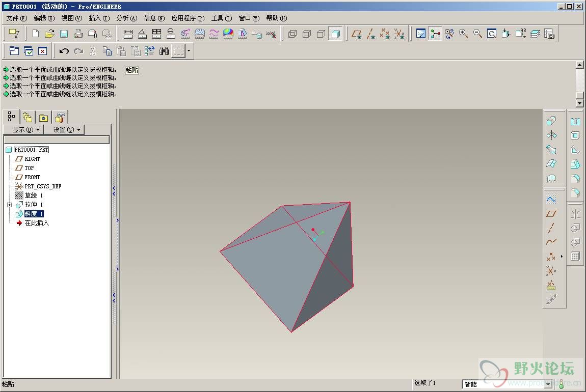Open the Find tool with the binoculars icon
586x392 pixels.
pos(164,51)
